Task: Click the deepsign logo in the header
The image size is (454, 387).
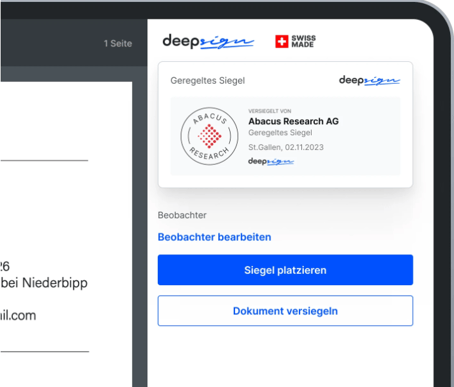Action: point(208,42)
